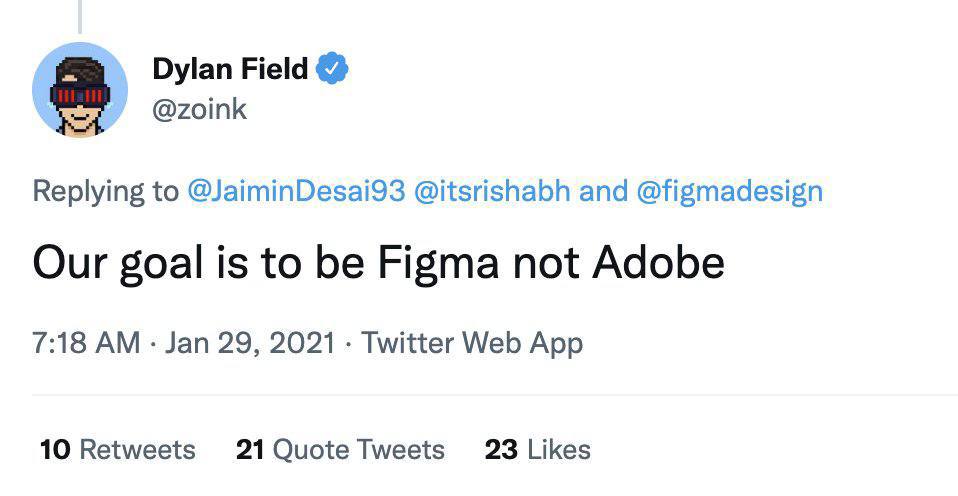Open the Twitter Web App source link

click(472, 343)
